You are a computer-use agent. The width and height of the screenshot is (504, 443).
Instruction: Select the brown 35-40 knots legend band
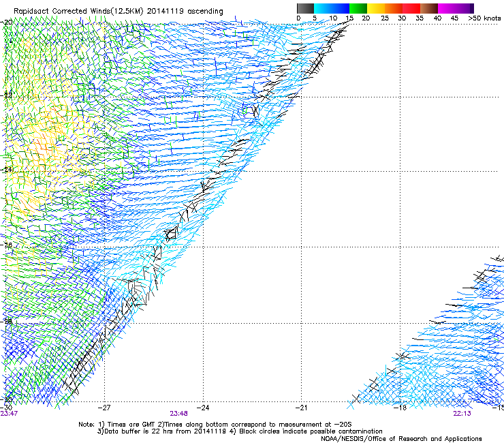point(429,8)
